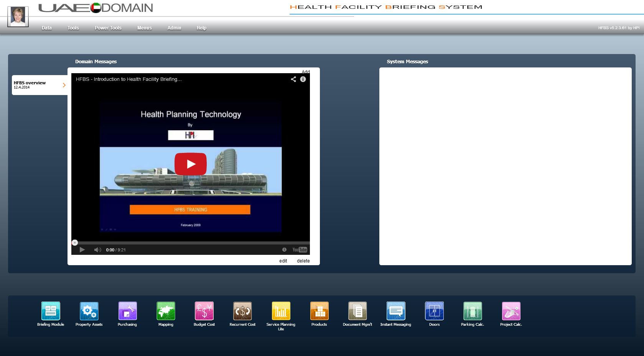Click the large red play button

pos(191,164)
